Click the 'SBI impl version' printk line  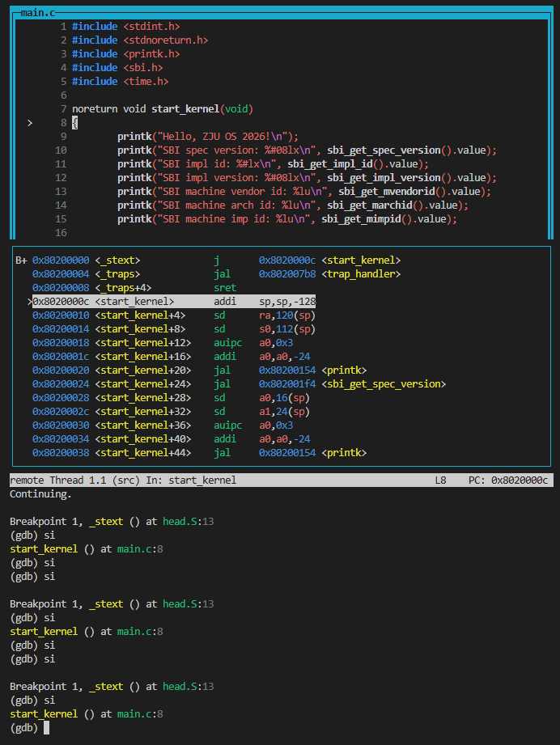click(x=307, y=178)
